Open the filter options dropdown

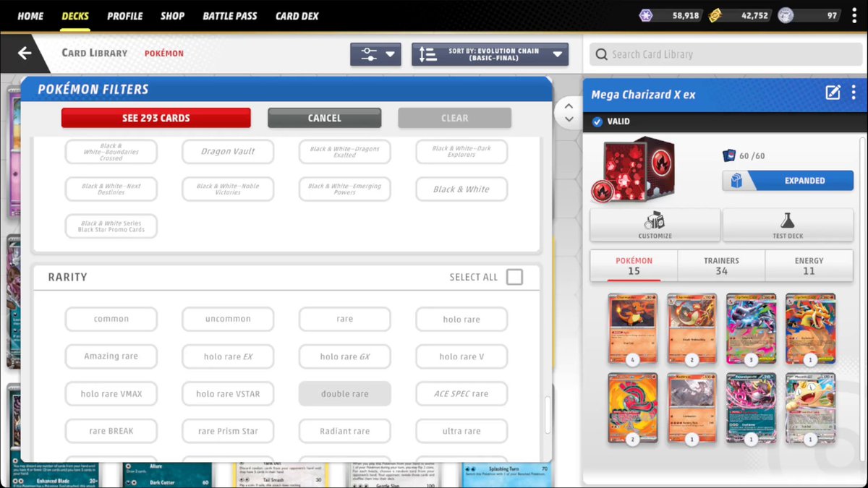pos(375,54)
